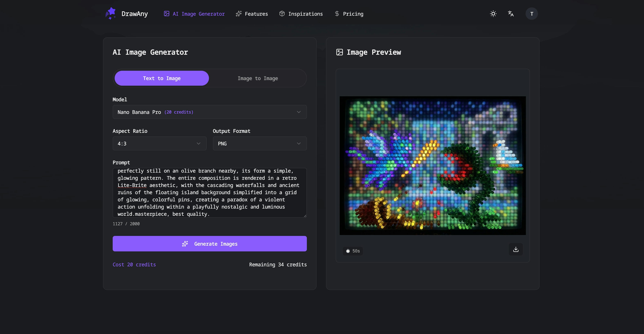Click inside the Prompt text area

[x=209, y=192]
